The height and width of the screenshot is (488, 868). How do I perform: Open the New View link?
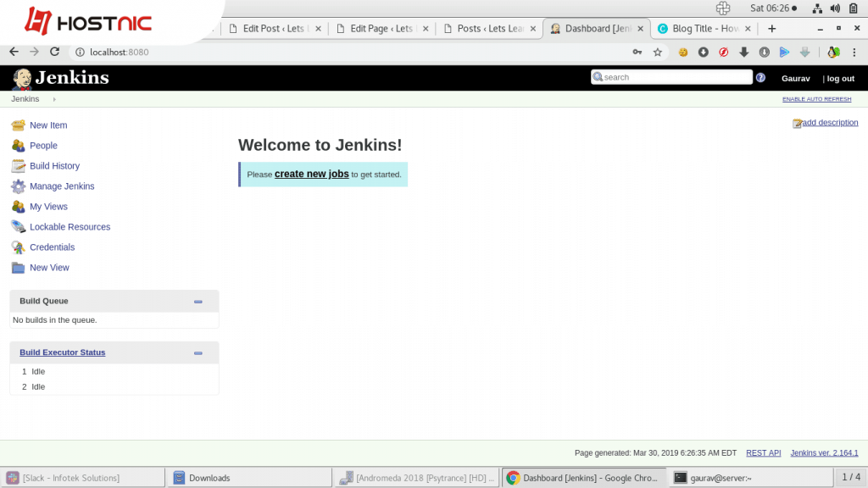pos(49,268)
